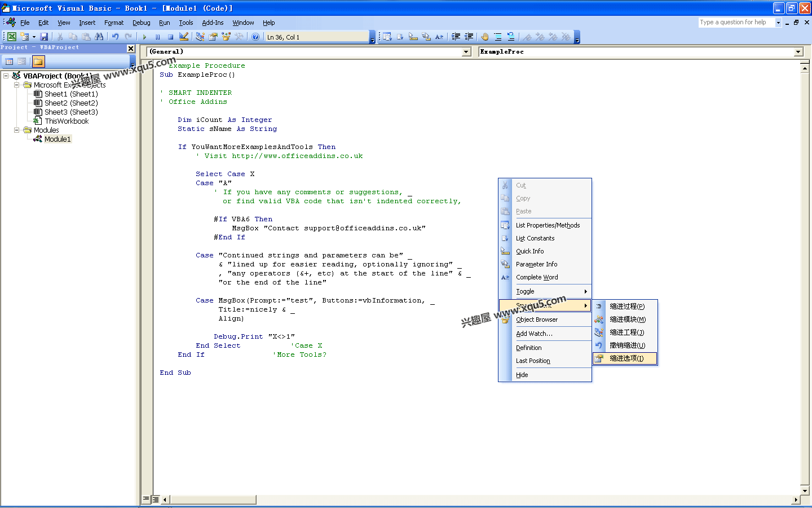The height and width of the screenshot is (508, 812).
Task: Click the Find binoculars icon
Action: 99,37
